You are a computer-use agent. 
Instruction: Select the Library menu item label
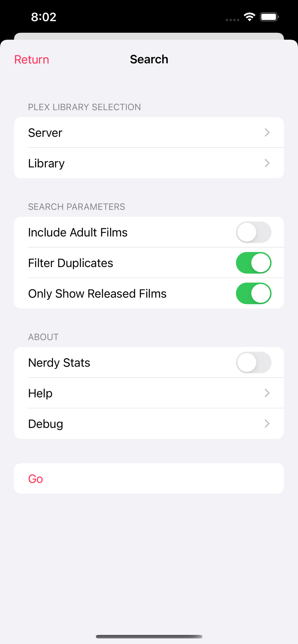(46, 163)
